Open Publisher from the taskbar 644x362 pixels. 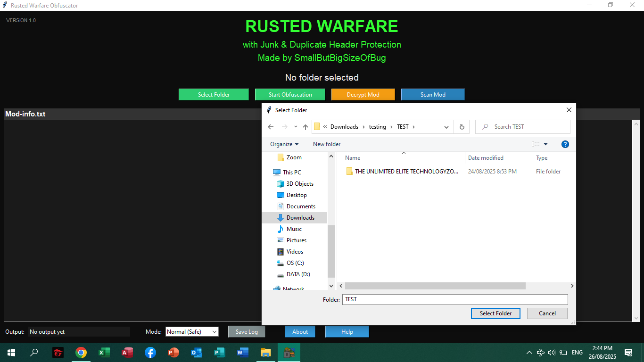(x=220, y=353)
